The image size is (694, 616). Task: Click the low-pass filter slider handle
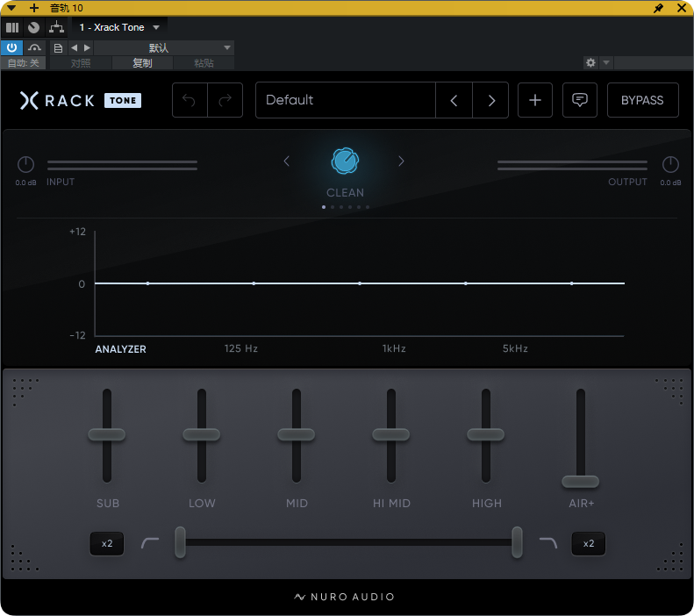coord(517,542)
